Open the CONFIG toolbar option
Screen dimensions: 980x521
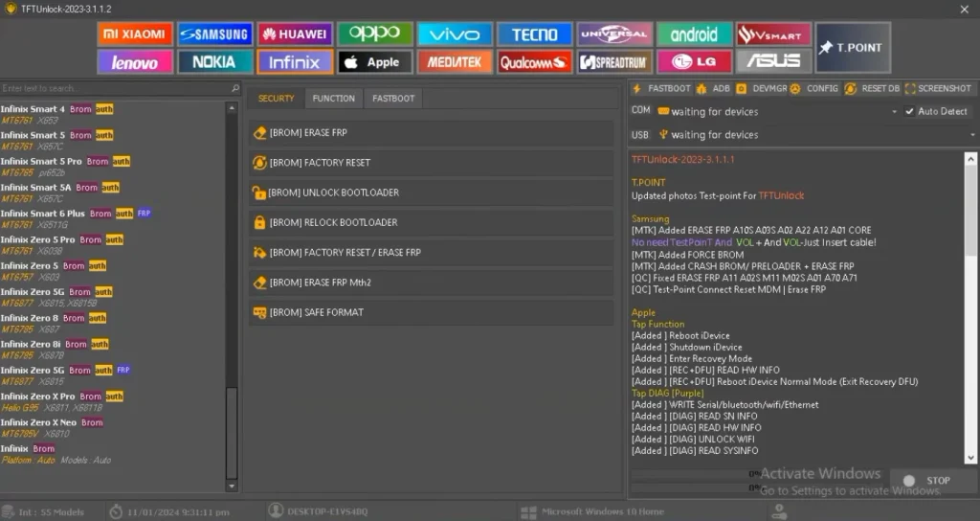coord(814,89)
